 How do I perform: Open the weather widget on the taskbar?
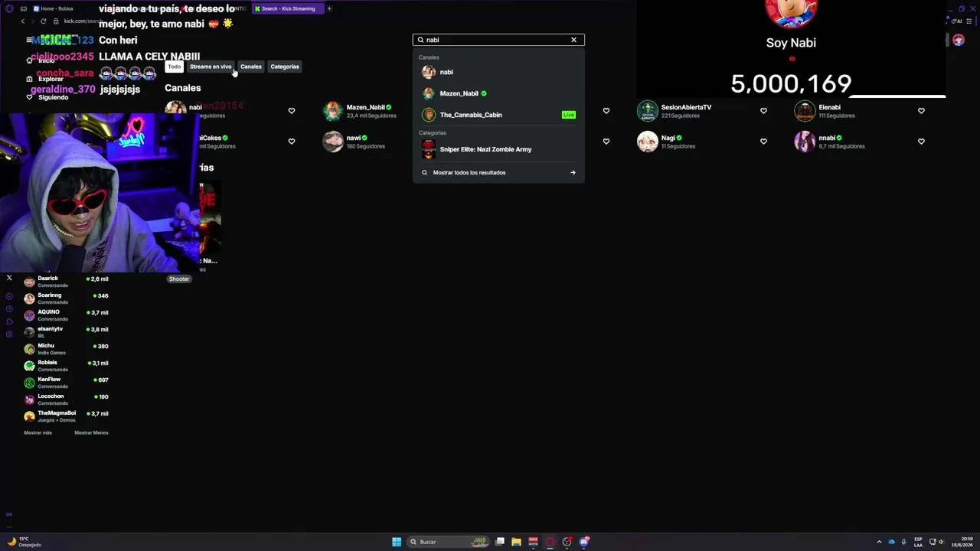(x=23, y=542)
